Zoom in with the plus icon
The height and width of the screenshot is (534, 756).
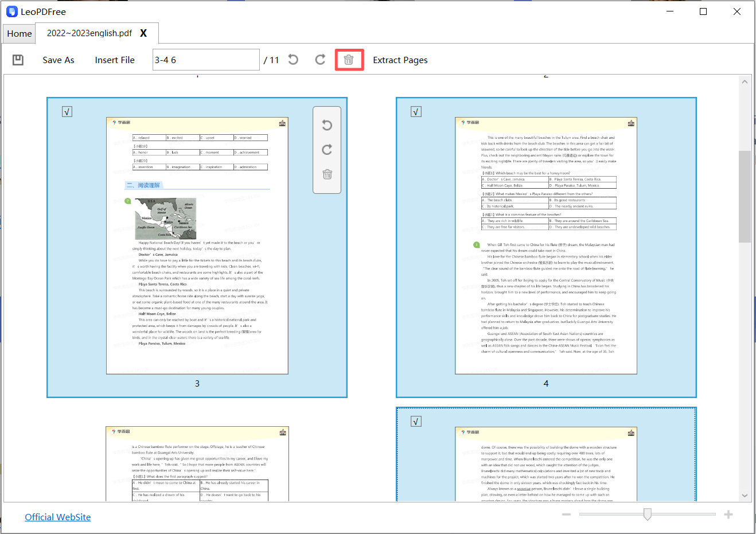728,514
